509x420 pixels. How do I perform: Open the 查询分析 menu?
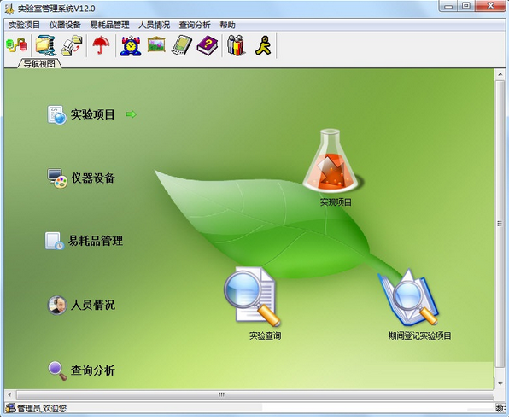coord(195,25)
